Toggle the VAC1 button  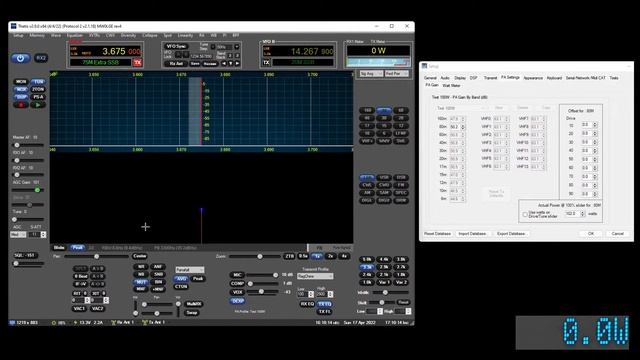79,309
